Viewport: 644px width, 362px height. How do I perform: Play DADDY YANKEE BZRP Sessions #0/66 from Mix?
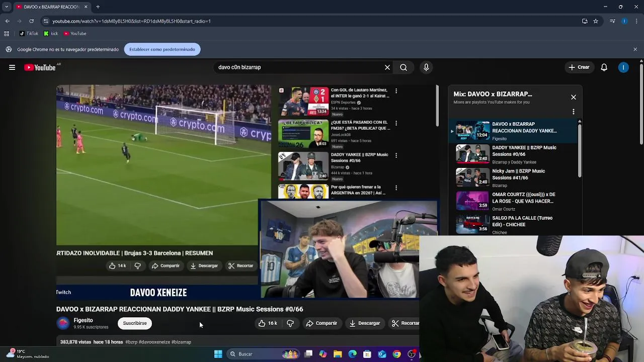pos(513,154)
